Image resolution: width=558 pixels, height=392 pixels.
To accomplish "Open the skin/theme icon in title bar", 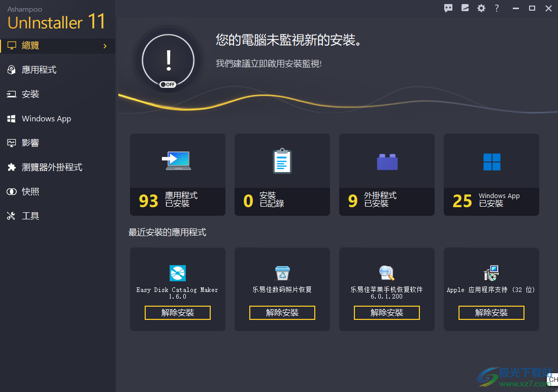I will pos(465,8).
